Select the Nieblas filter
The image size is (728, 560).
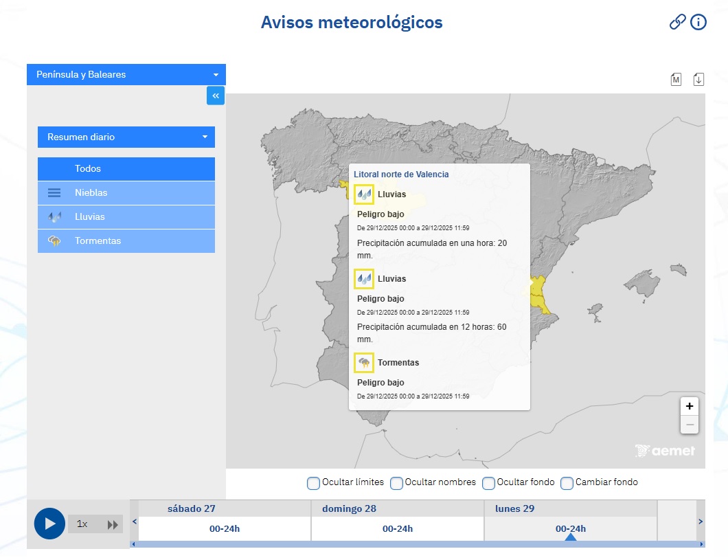pos(126,193)
